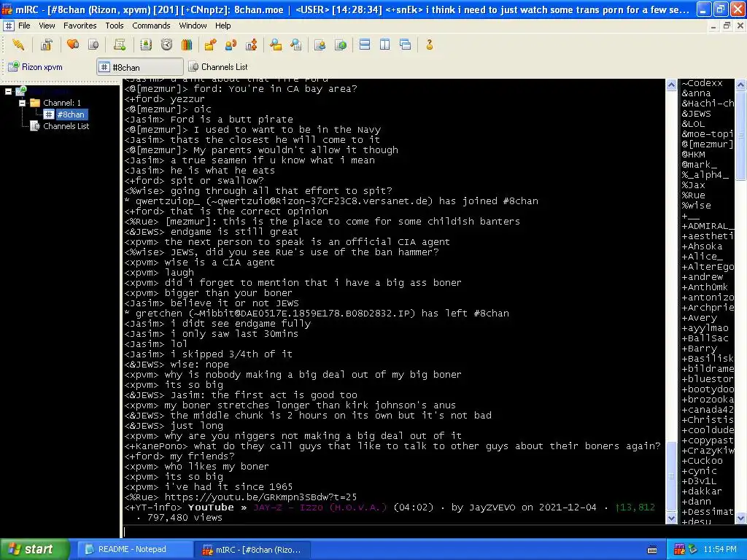The height and width of the screenshot is (560, 747).
Task: Open the Commands menu
Action: click(x=151, y=26)
